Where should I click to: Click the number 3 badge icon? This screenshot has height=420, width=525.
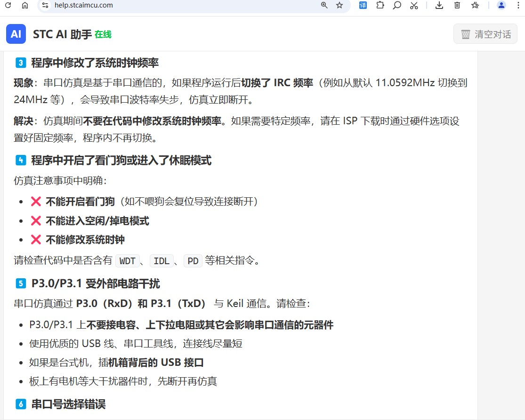[x=21, y=63]
